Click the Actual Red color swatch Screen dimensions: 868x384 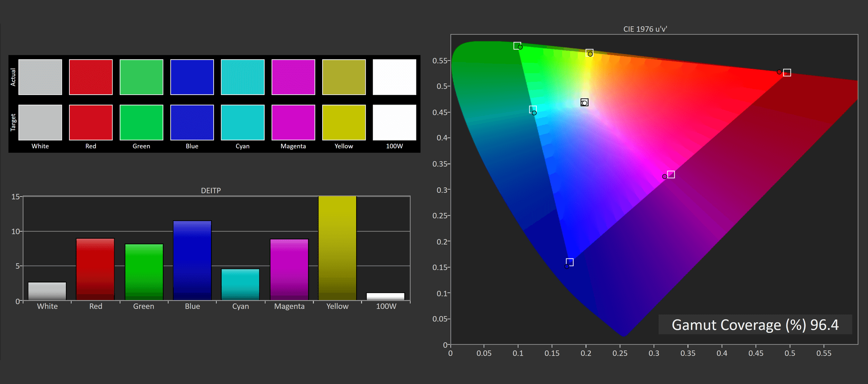tap(91, 77)
